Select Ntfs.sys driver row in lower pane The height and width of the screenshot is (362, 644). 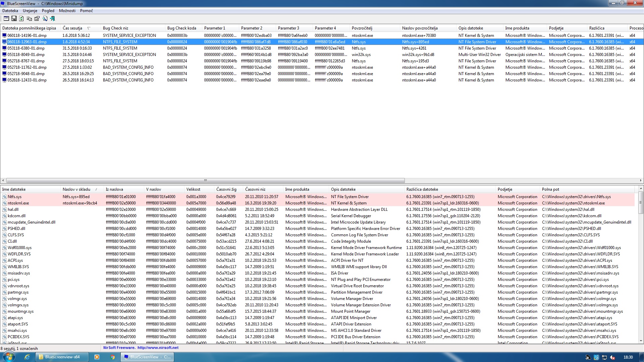pyautogui.click(x=318, y=197)
